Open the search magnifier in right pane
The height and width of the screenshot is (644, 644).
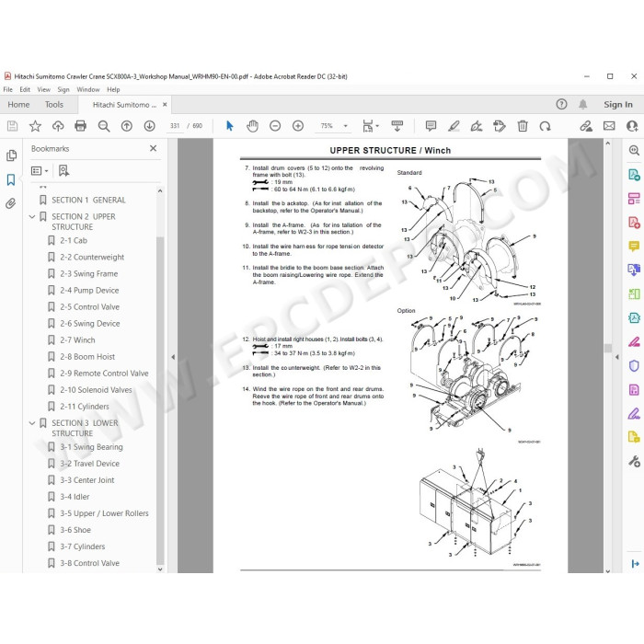(634, 150)
